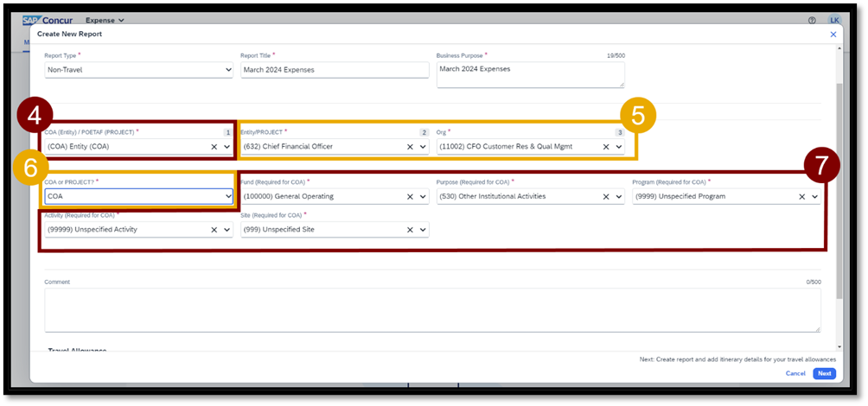Click the Cancel link
Screen dimensions: 868x406
pos(795,373)
